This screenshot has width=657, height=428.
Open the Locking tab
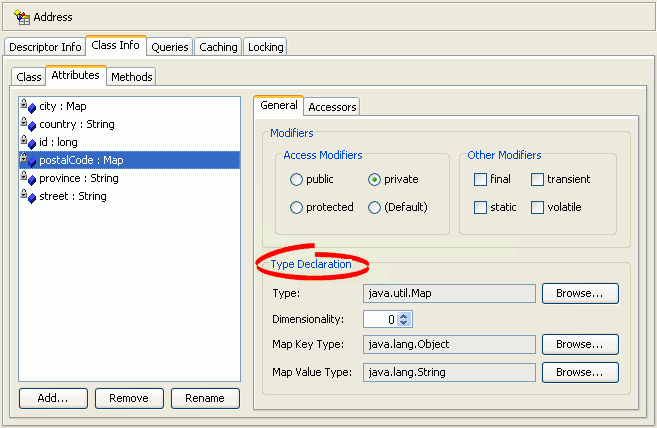pos(265,47)
